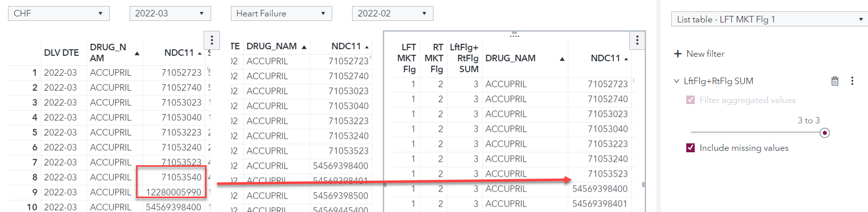Collapse the LftFlg+RtFlg SUM filter section
This screenshot has height=212, width=868.
click(x=676, y=81)
